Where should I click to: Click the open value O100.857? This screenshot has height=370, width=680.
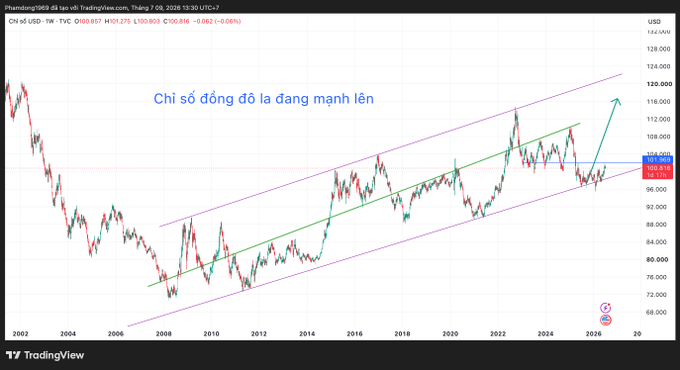click(x=88, y=21)
